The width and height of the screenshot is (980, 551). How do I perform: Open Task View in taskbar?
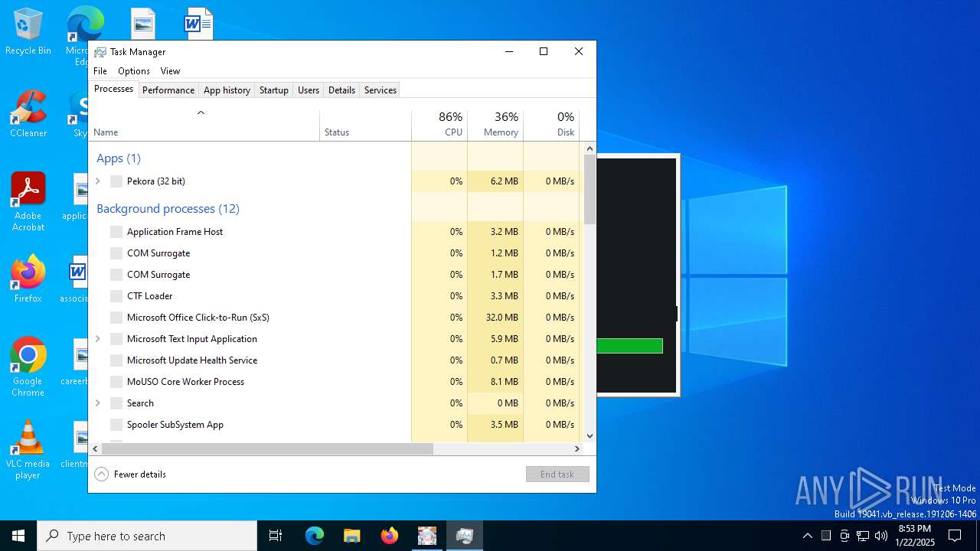coord(276,536)
